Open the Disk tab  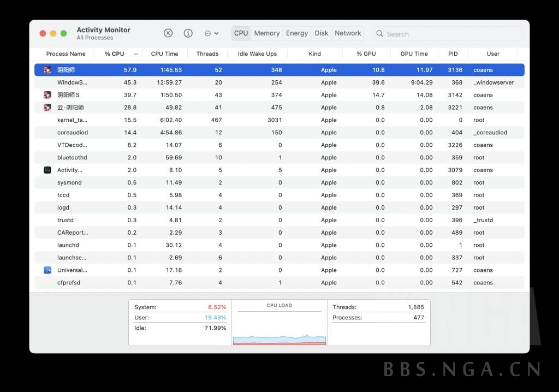tap(322, 33)
